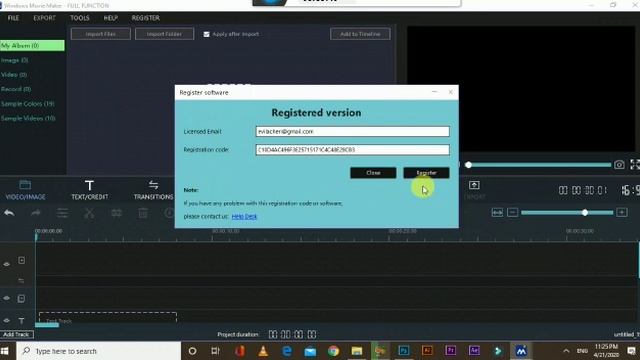The image size is (640, 360).
Task: Open the VIDEO/IMAGE media tab
Action: (x=25, y=190)
